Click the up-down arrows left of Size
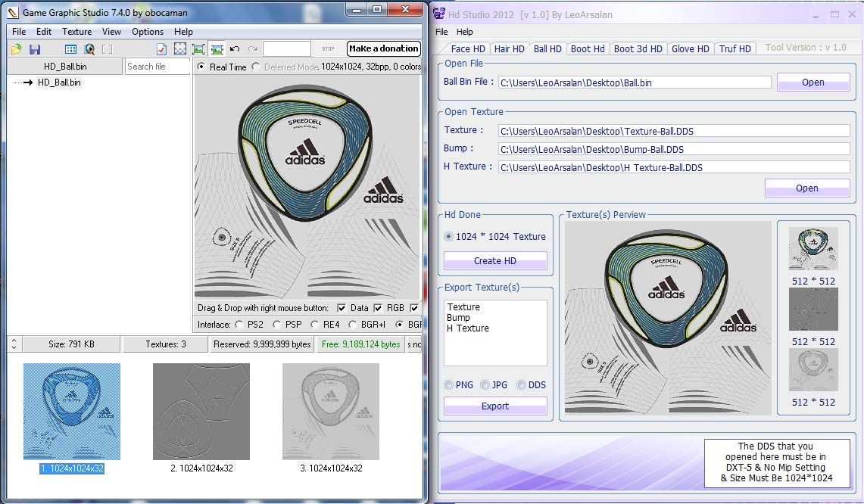 coord(14,344)
